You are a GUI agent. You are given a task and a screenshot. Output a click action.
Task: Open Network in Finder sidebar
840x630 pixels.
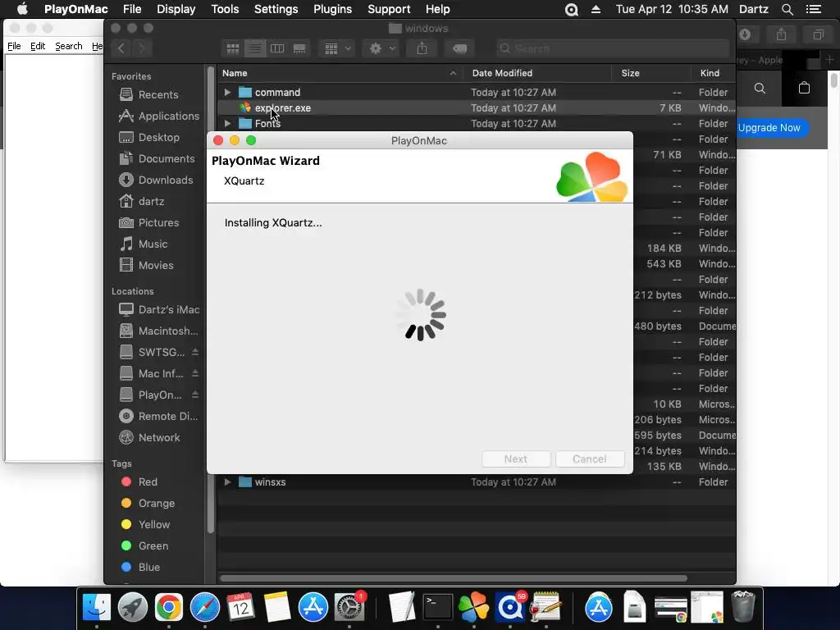(149, 438)
